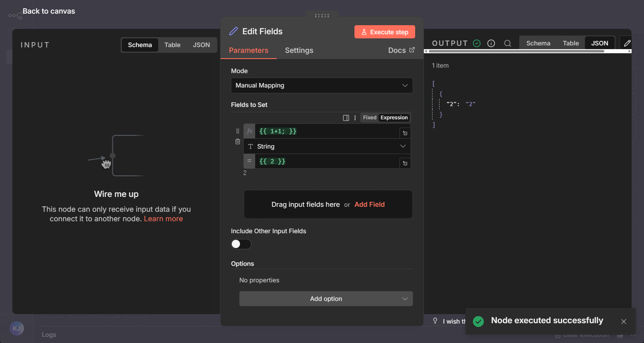Click the green success checkmark beside OUTPUT
644x343 pixels.
477,43
